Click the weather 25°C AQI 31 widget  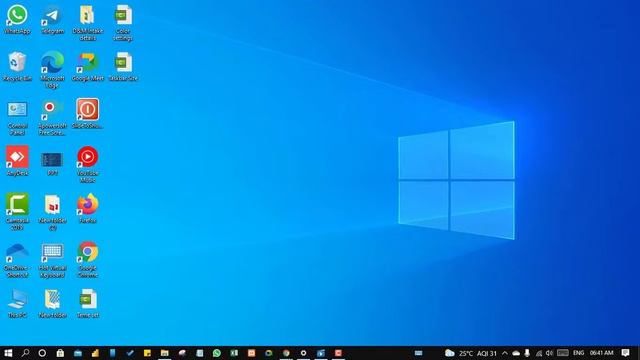click(471, 353)
